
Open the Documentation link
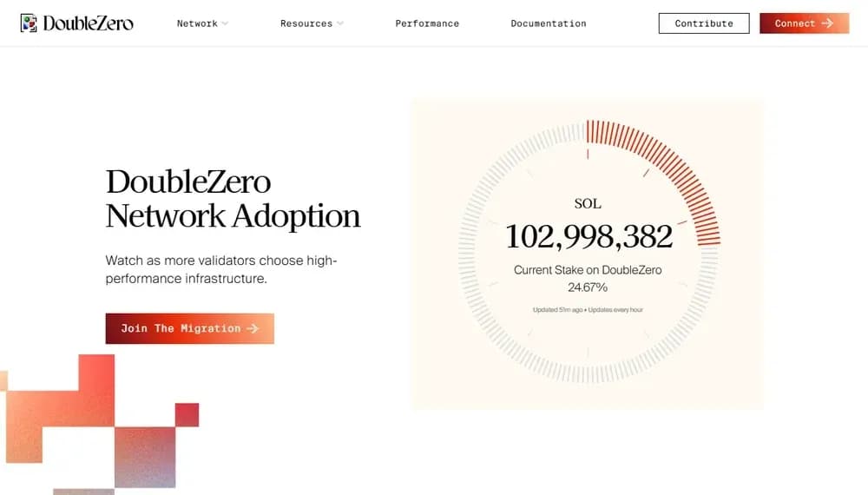[549, 23]
